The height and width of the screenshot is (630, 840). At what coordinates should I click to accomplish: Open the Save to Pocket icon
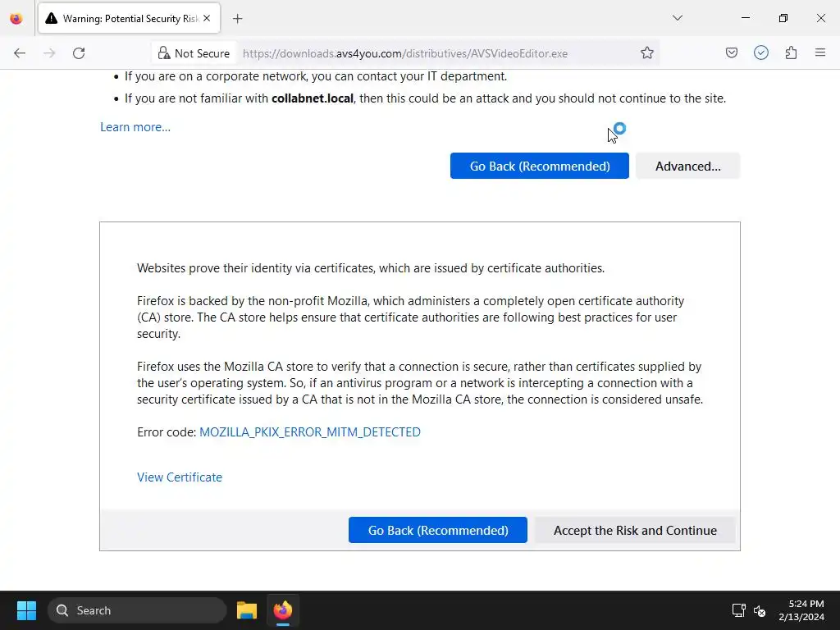click(731, 52)
